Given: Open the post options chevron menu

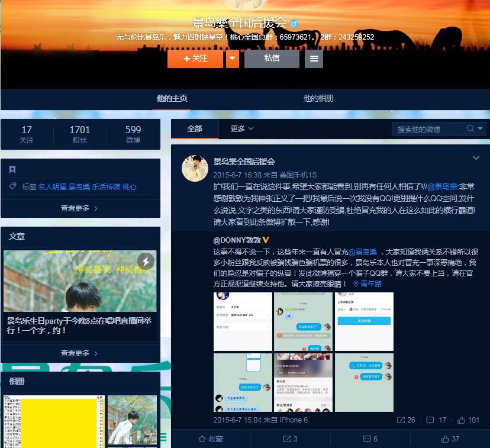Looking at the screenshot, I should (x=476, y=158).
